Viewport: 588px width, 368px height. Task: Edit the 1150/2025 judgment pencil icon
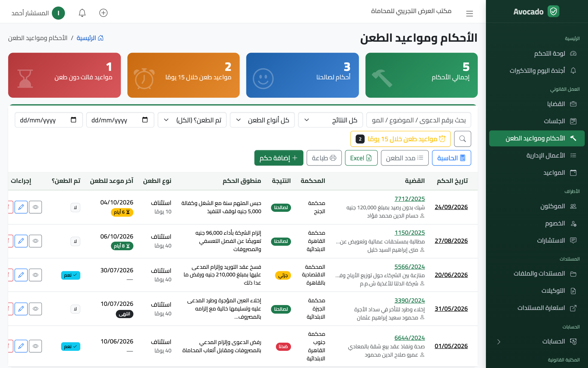21,241
